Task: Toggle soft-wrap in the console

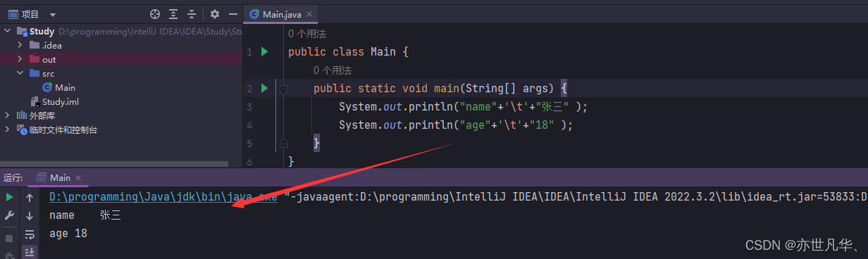Action: pos(30,234)
